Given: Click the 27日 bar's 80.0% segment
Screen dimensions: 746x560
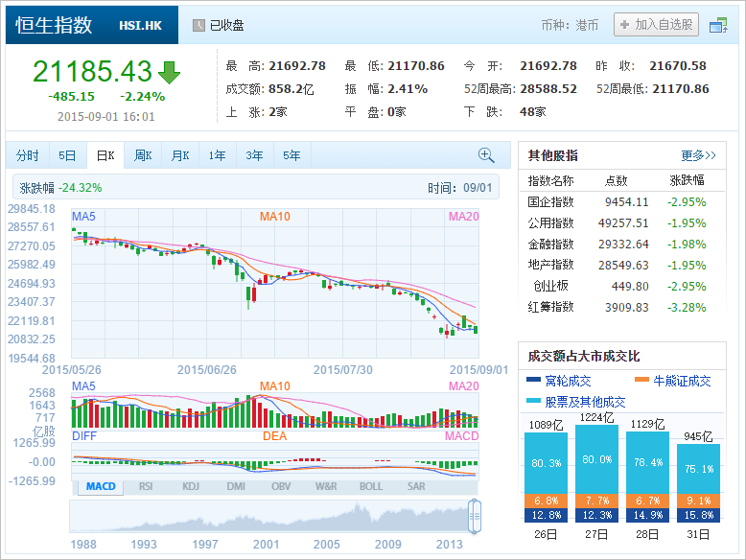Looking at the screenshot, I should click(x=597, y=459).
